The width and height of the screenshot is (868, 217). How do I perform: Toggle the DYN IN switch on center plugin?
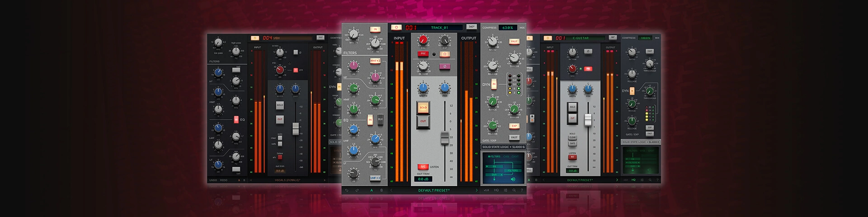click(x=494, y=84)
